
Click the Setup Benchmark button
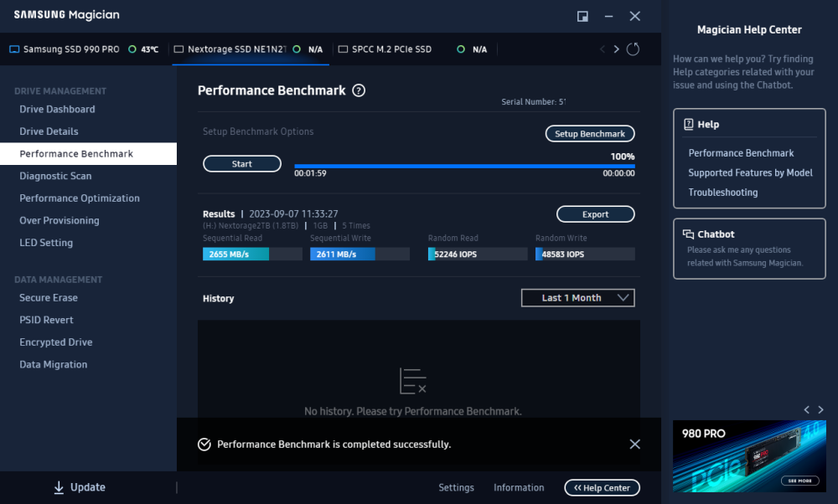(x=590, y=134)
